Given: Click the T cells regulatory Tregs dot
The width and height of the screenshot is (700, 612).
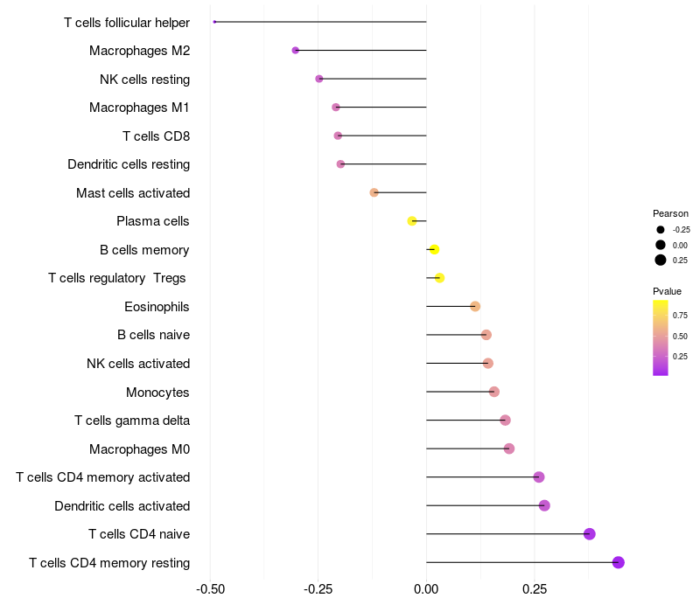Looking at the screenshot, I should pos(440,278).
